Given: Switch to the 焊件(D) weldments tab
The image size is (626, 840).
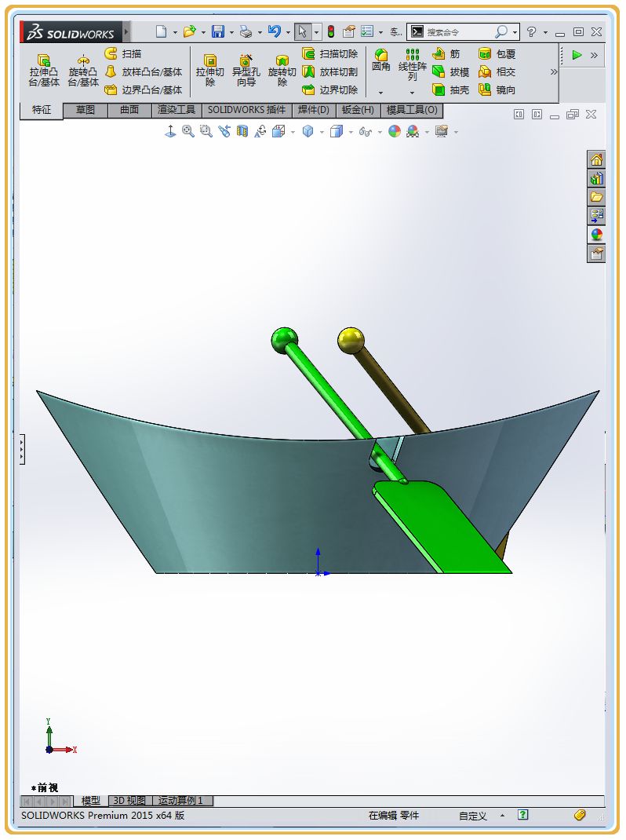Looking at the screenshot, I should pos(314,110).
